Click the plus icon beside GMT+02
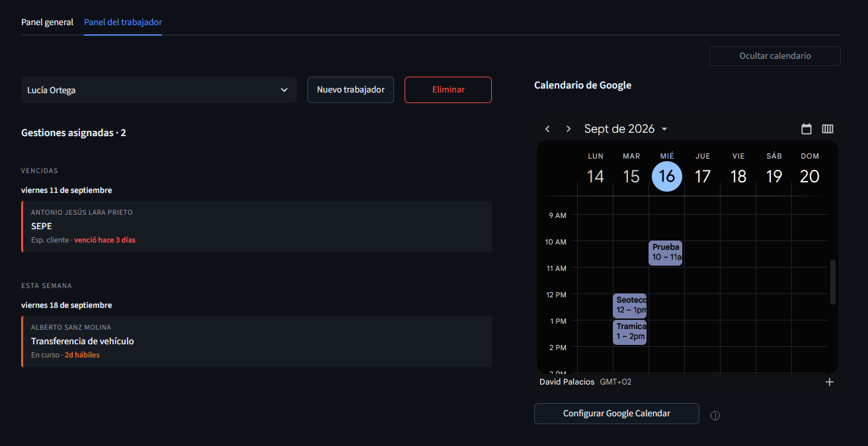The height and width of the screenshot is (446, 868). pyautogui.click(x=830, y=382)
